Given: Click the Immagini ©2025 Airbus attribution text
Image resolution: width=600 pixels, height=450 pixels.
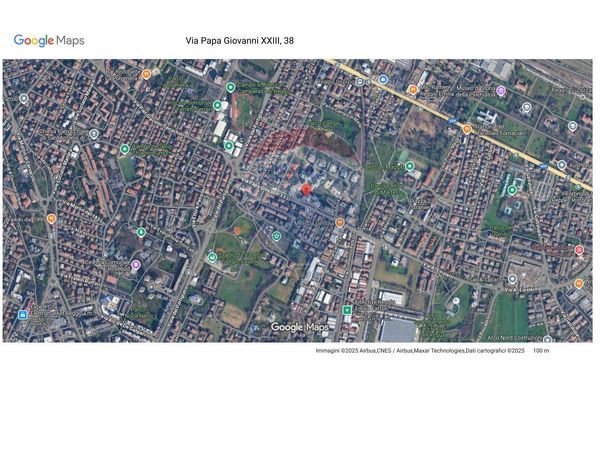Looking at the screenshot, I should coord(420,351).
